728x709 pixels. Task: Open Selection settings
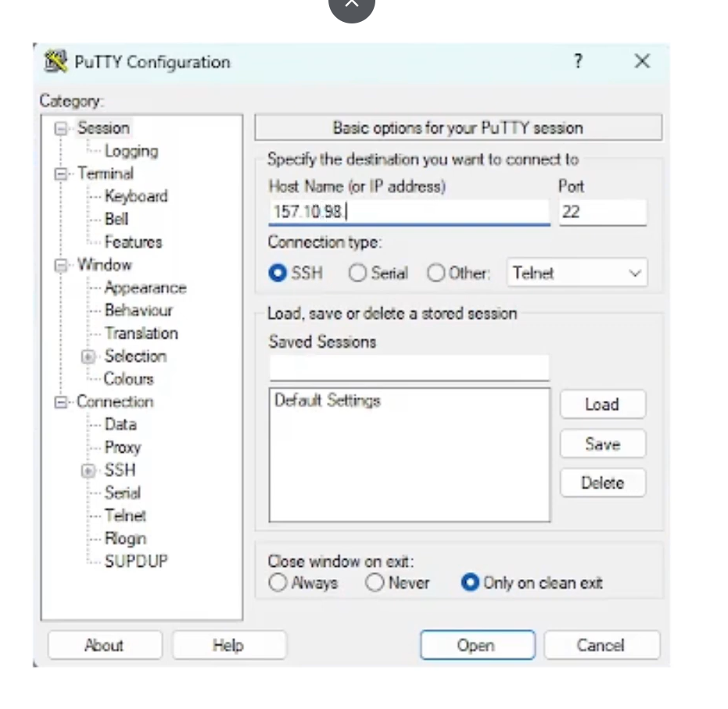tap(135, 356)
